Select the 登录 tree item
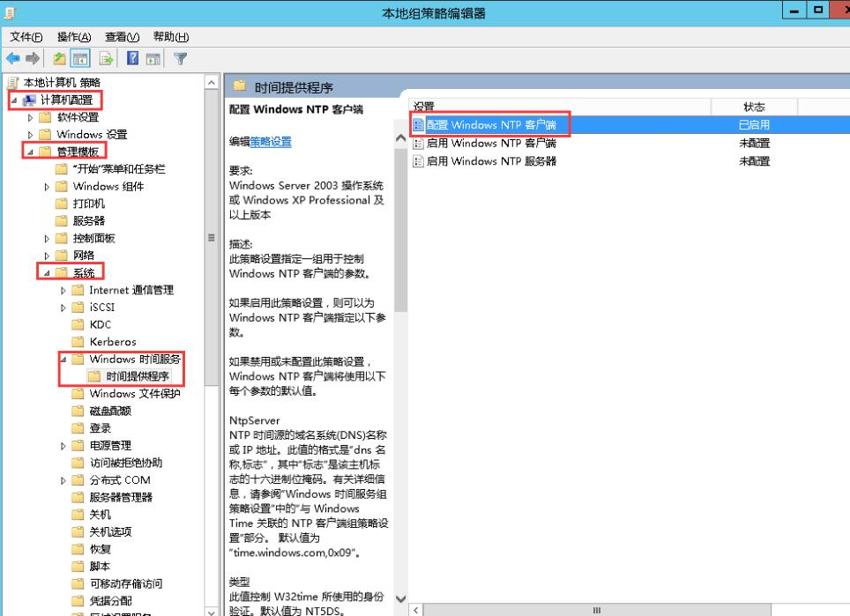The height and width of the screenshot is (616, 850). tap(101, 428)
